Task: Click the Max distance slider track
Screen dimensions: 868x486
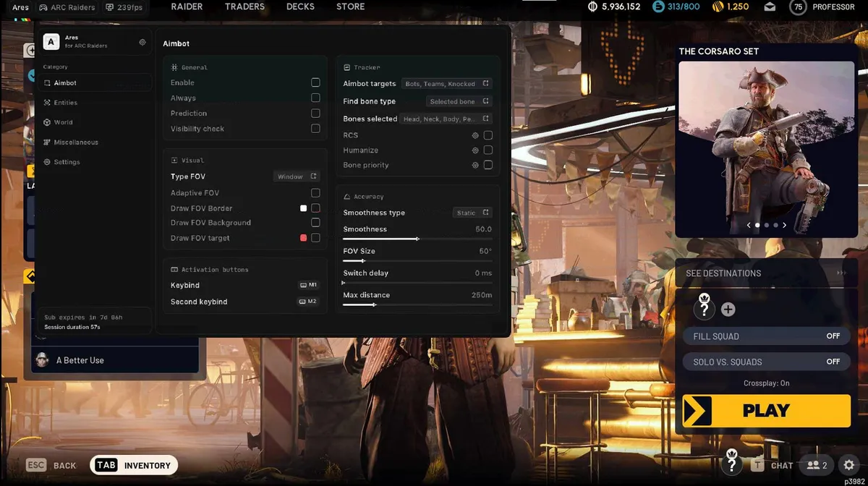Action: [x=417, y=304]
